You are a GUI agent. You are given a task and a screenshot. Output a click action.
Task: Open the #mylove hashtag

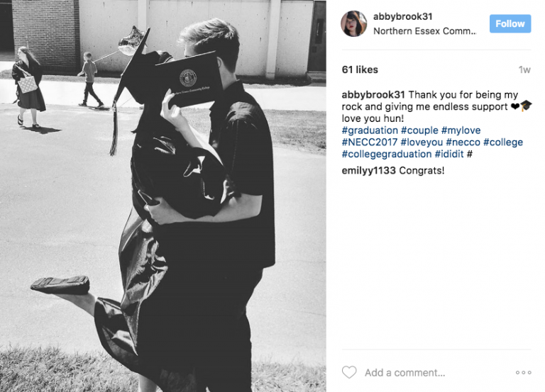[x=461, y=130]
